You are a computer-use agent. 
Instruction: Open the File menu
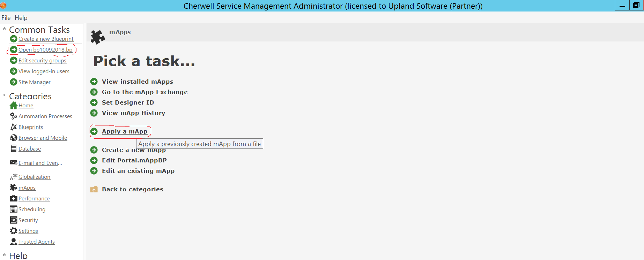click(6, 18)
